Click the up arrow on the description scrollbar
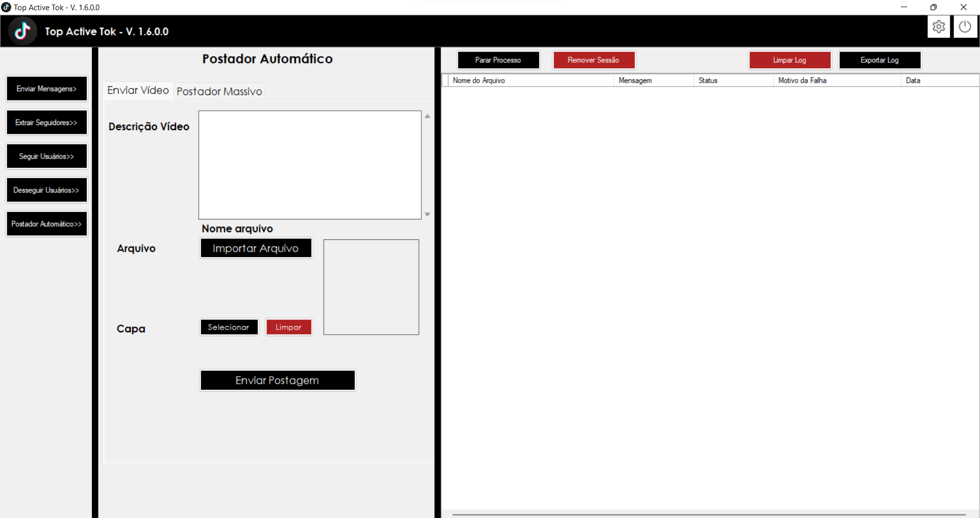The image size is (980, 518). [428, 116]
